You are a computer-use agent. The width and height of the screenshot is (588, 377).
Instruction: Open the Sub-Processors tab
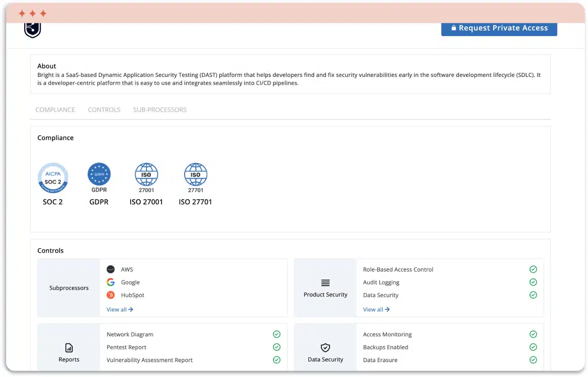[160, 109]
